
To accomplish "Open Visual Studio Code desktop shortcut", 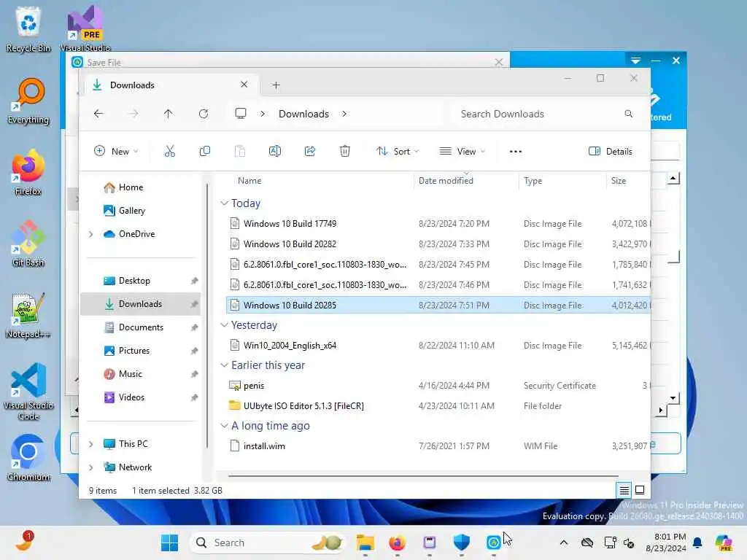I will click(28, 392).
